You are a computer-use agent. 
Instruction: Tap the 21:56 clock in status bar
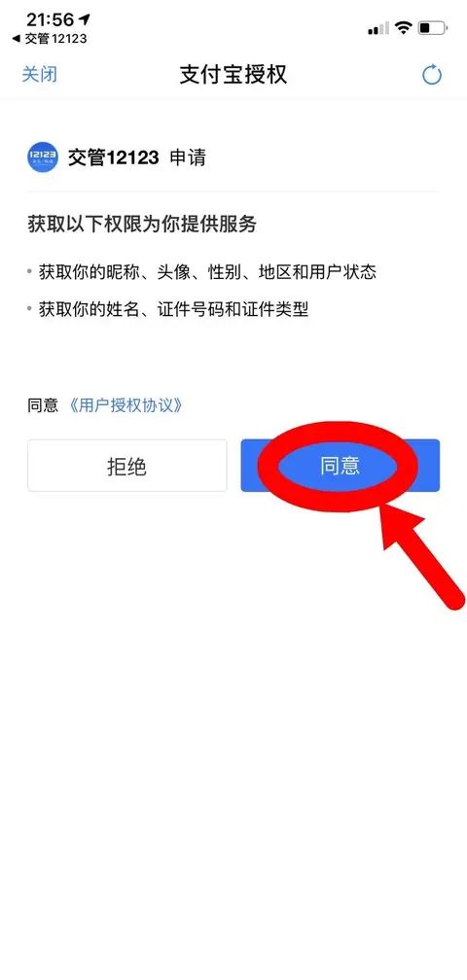(50, 19)
